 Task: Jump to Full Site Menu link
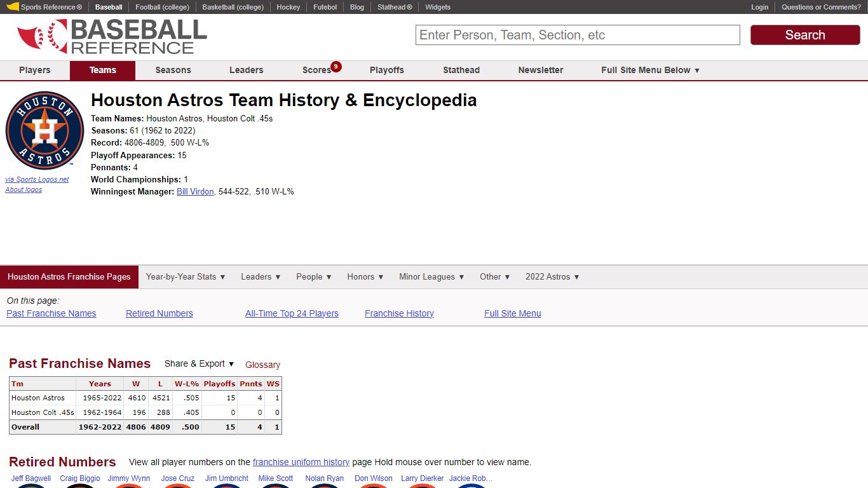[x=513, y=313]
